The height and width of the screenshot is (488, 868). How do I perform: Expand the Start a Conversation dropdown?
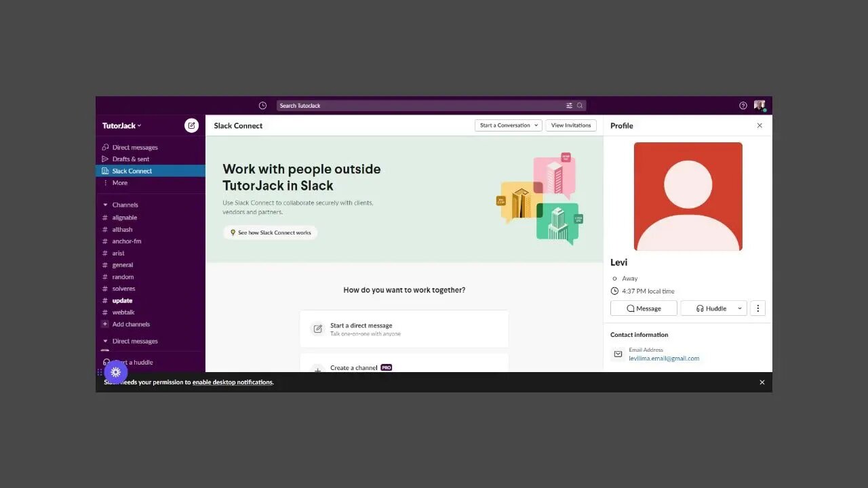coord(508,125)
